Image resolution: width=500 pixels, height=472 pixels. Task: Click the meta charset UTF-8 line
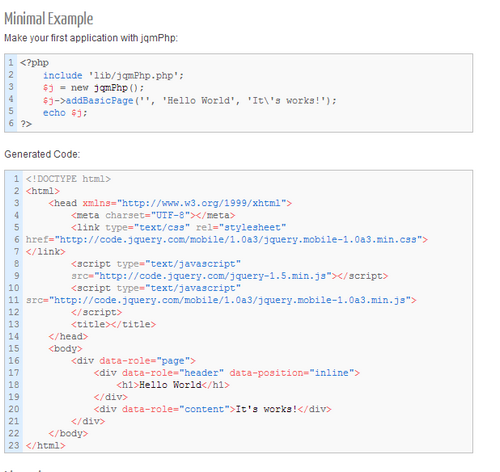153,215
